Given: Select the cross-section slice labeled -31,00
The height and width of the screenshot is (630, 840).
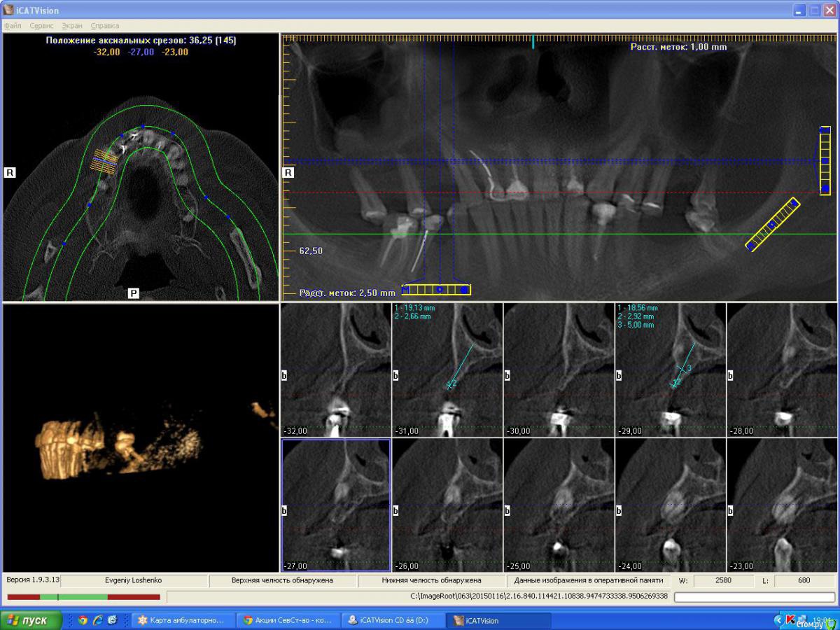Looking at the screenshot, I should (447, 370).
